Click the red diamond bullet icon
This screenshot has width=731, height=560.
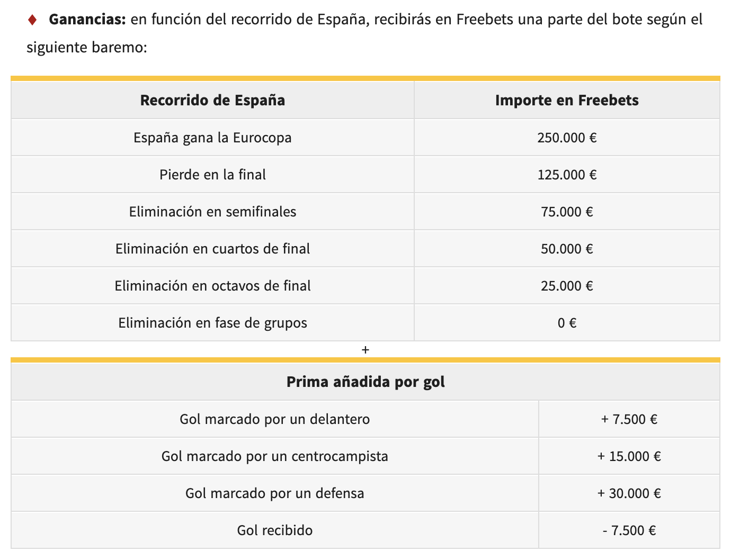(x=32, y=20)
